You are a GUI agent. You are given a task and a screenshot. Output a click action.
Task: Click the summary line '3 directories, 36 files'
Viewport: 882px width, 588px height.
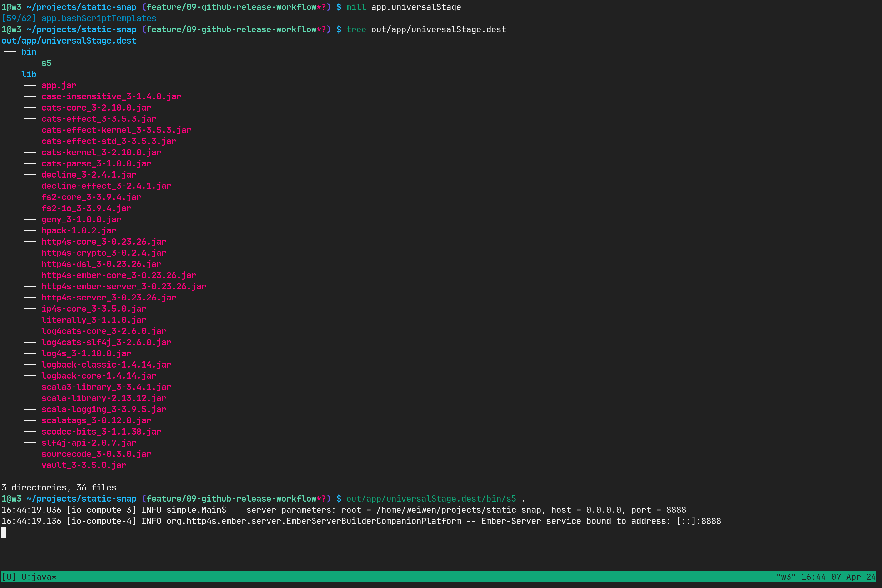(x=59, y=487)
